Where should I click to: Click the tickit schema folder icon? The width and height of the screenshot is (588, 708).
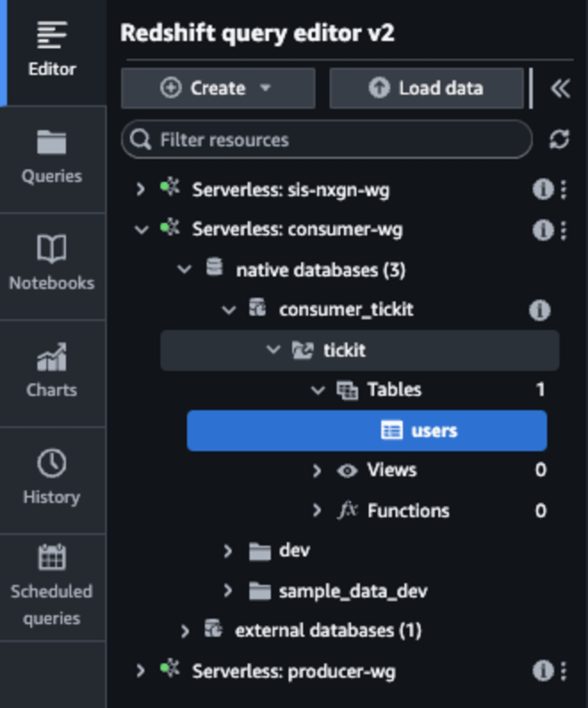coord(302,350)
